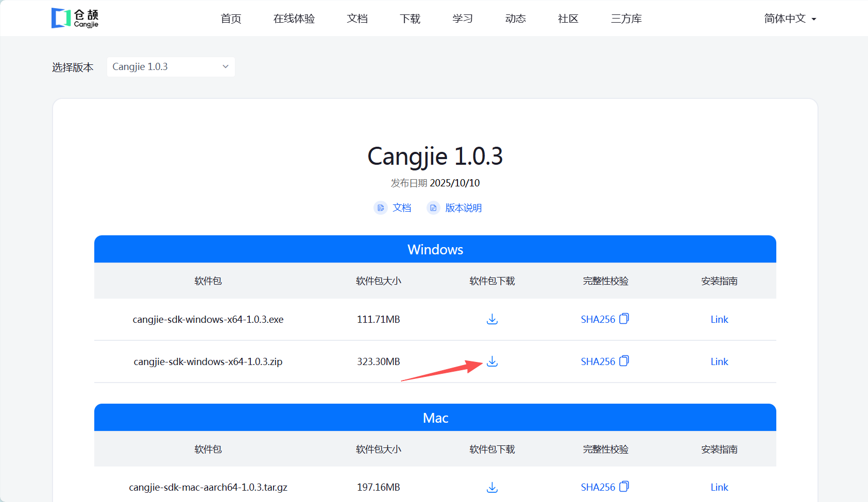Screen dimensions: 868x502
Task: Open 三方库 navigation item
Action: click(626, 19)
